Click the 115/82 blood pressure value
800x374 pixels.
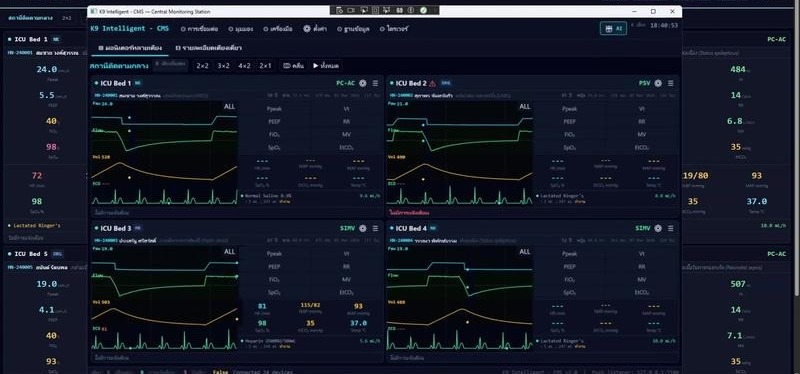coord(310,305)
